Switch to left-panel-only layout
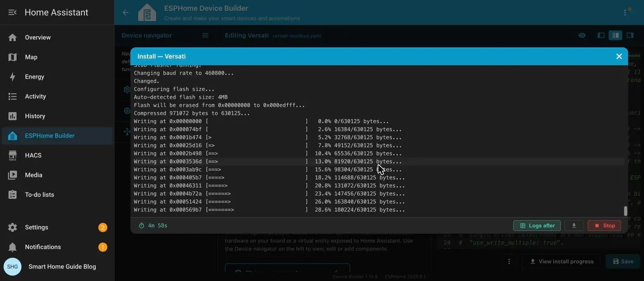Screen dimensions: 644x281 tap(601, 35)
